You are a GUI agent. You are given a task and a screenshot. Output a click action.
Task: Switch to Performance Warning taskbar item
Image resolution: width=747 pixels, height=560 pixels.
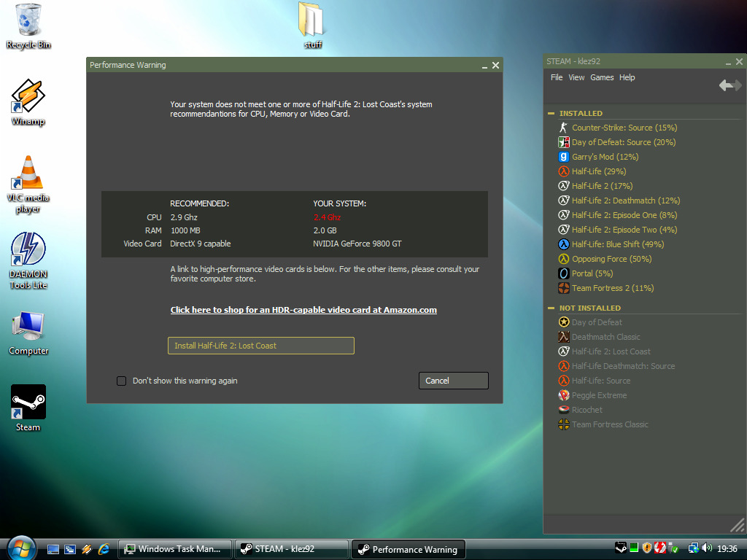409,549
